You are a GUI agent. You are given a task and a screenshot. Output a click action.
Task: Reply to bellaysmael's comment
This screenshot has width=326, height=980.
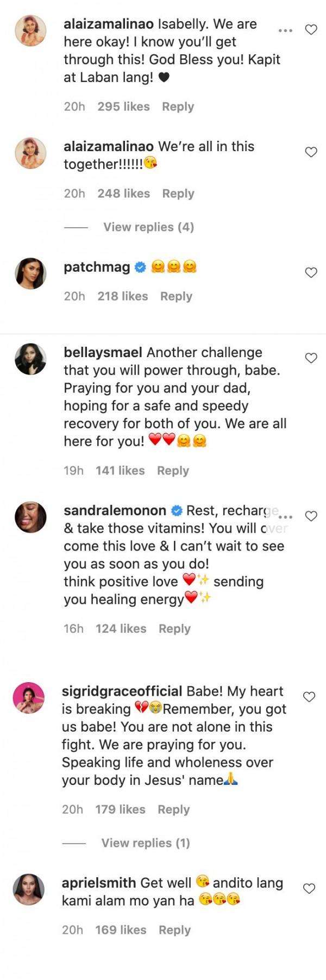click(x=173, y=471)
